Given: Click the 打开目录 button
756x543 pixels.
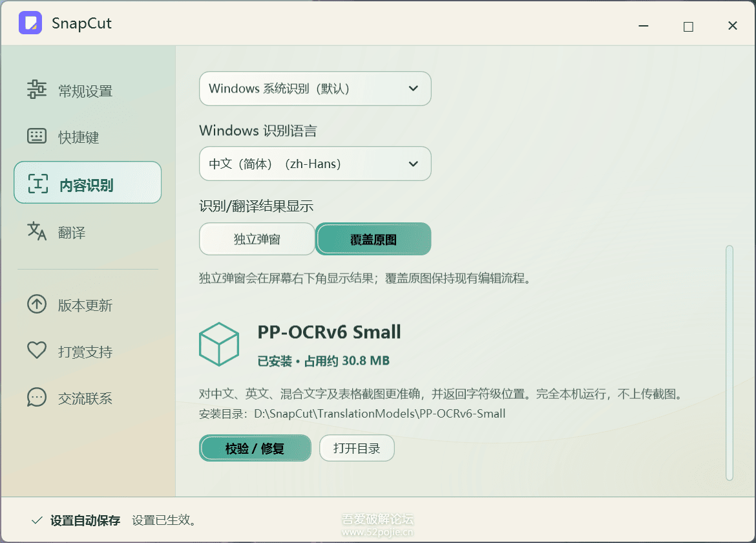Looking at the screenshot, I should (x=357, y=449).
